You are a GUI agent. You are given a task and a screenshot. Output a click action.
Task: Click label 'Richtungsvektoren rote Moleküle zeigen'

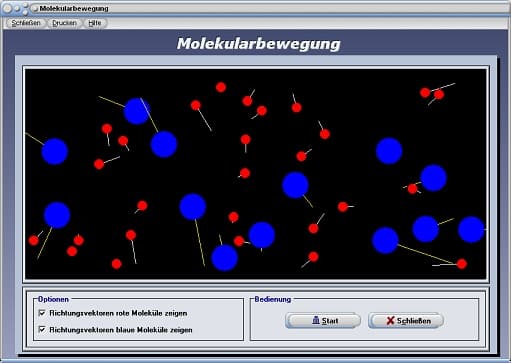[x=118, y=313]
